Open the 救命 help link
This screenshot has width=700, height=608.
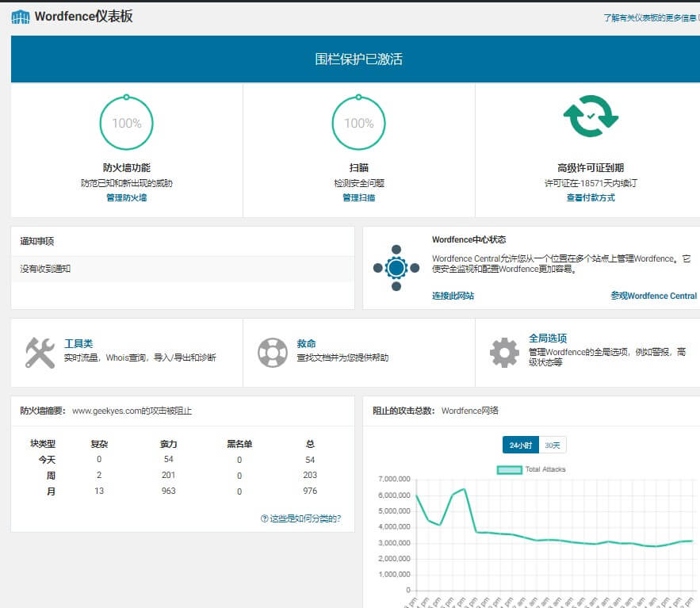(306, 343)
